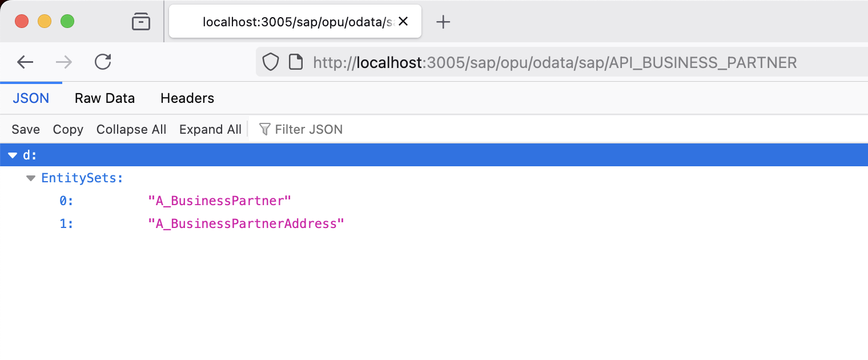Switch to the Raw Data tab
The width and height of the screenshot is (868, 360).
tap(105, 98)
